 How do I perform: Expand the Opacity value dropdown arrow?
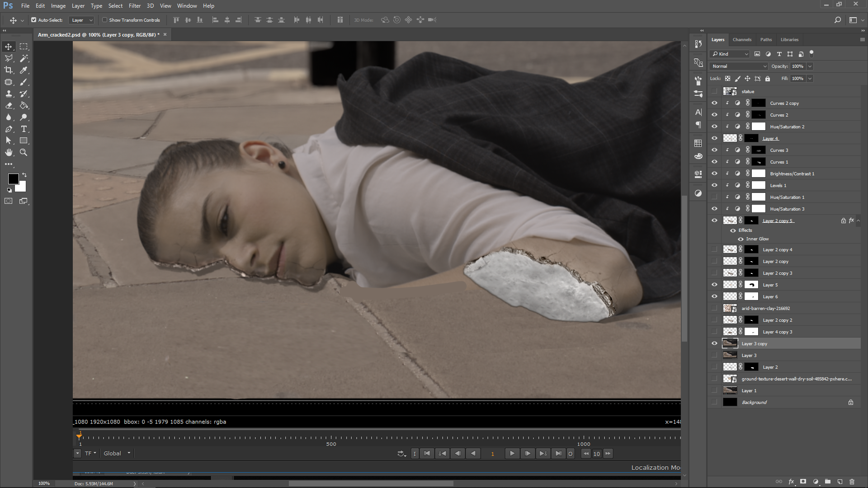(x=810, y=66)
